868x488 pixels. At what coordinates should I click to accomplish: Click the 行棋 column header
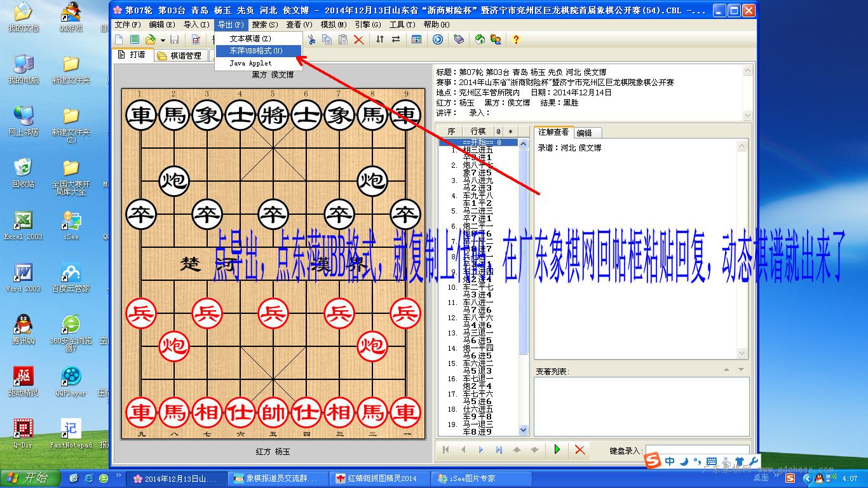tap(478, 132)
